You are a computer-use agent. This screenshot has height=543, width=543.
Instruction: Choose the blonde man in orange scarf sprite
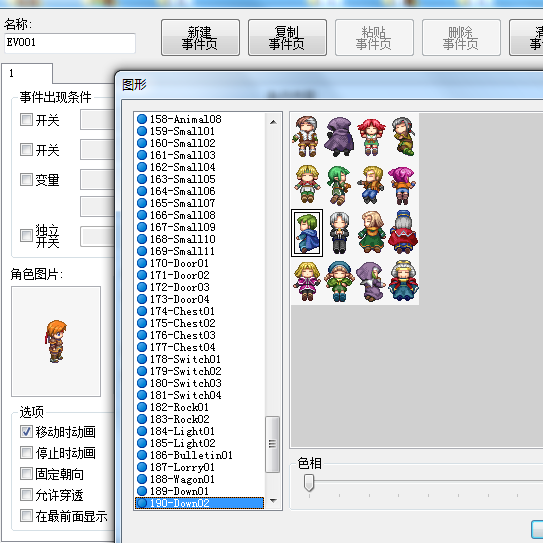point(371,185)
